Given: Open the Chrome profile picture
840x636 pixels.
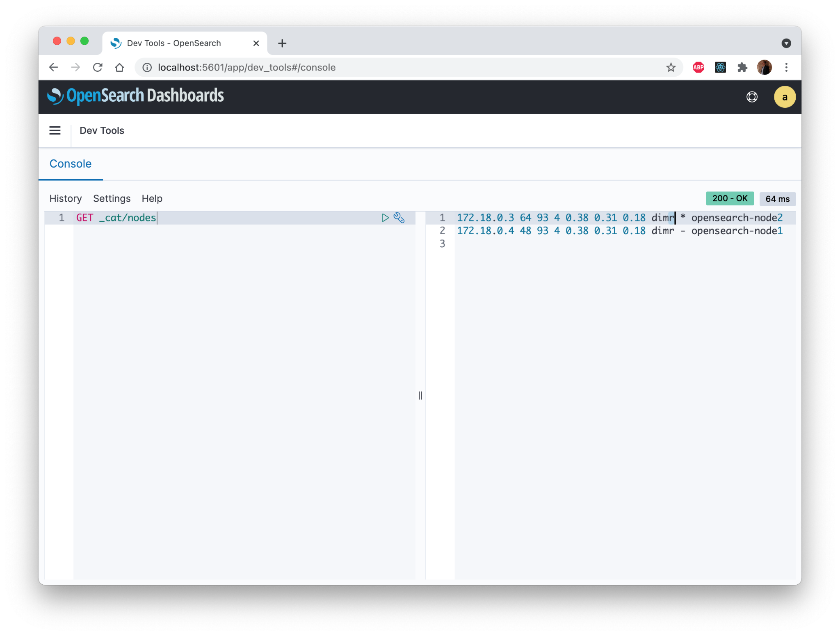Looking at the screenshot, I should pyautogui.click(x=764, y=67).
